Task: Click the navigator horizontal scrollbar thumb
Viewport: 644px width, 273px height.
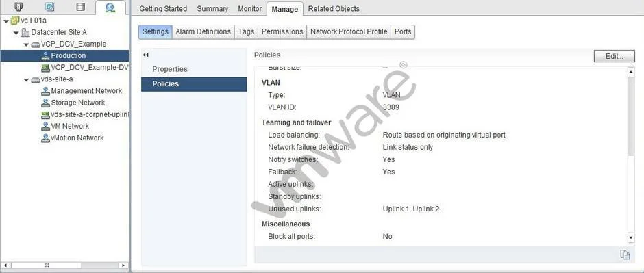Action: [47, 265]
